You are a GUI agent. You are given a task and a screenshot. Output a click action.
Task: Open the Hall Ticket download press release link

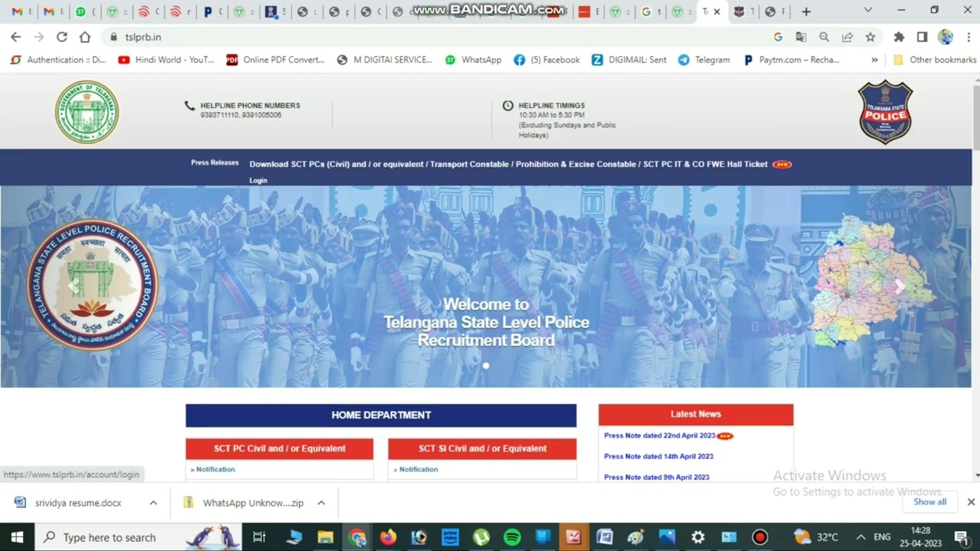coord(508,164)
